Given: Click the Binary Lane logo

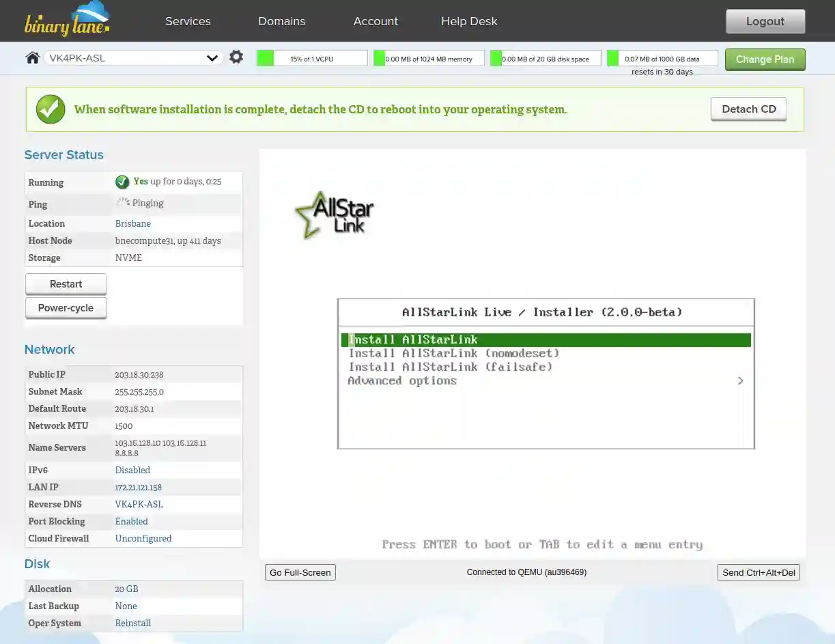Looking at the screenshot, I should (x=67, y=20).
